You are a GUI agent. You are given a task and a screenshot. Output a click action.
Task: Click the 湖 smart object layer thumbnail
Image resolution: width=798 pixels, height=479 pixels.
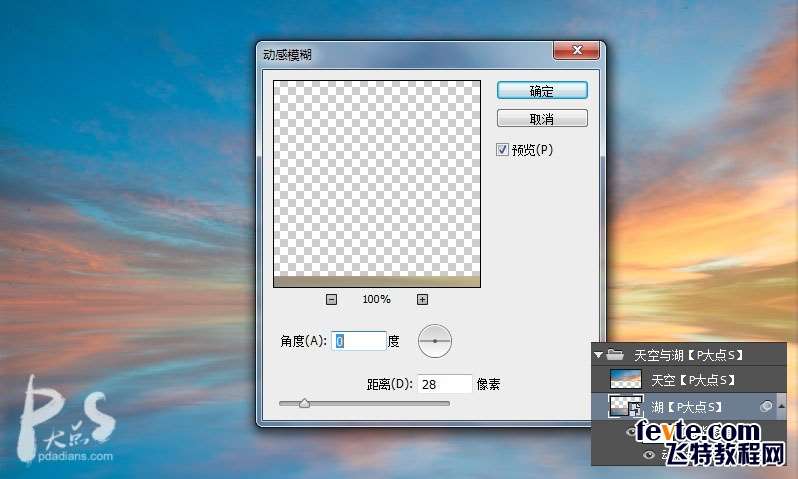[625, 406]
